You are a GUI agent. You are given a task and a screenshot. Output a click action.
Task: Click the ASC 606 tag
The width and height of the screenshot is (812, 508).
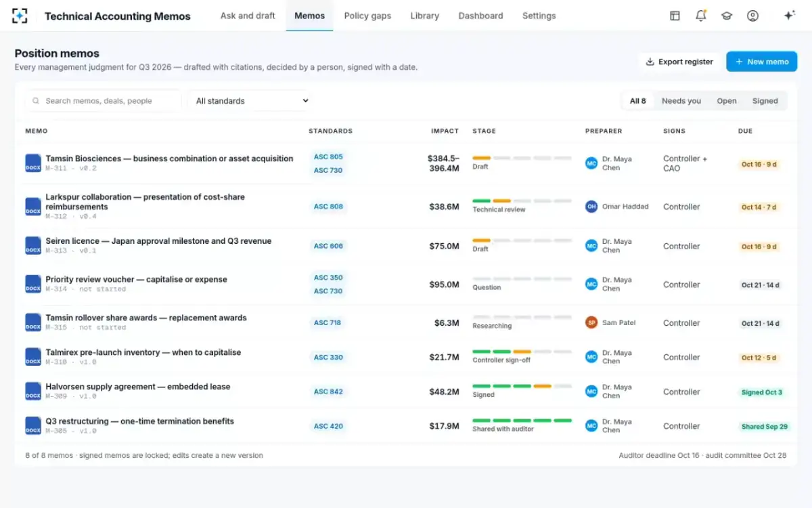click(328, 246)
